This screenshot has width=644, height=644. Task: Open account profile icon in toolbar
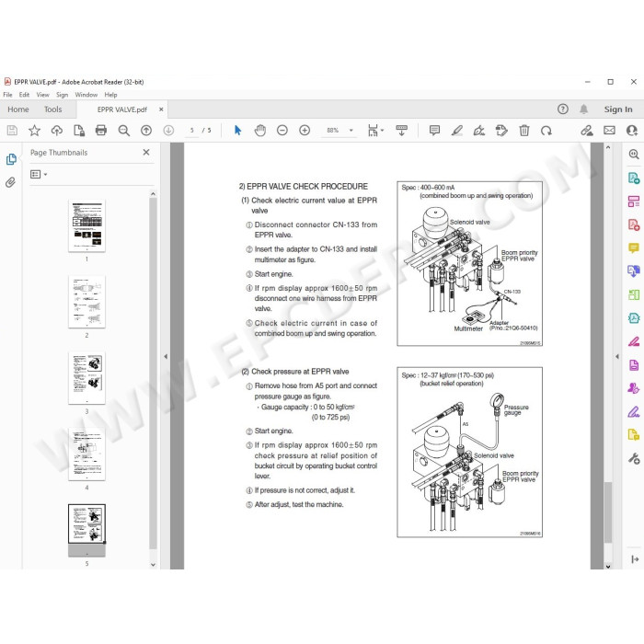pos(632,131)
